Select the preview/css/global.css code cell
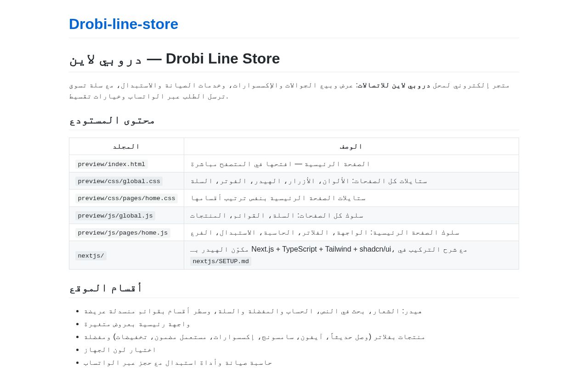This screenshot has width=588, height=368. click(x=119, y=181)
